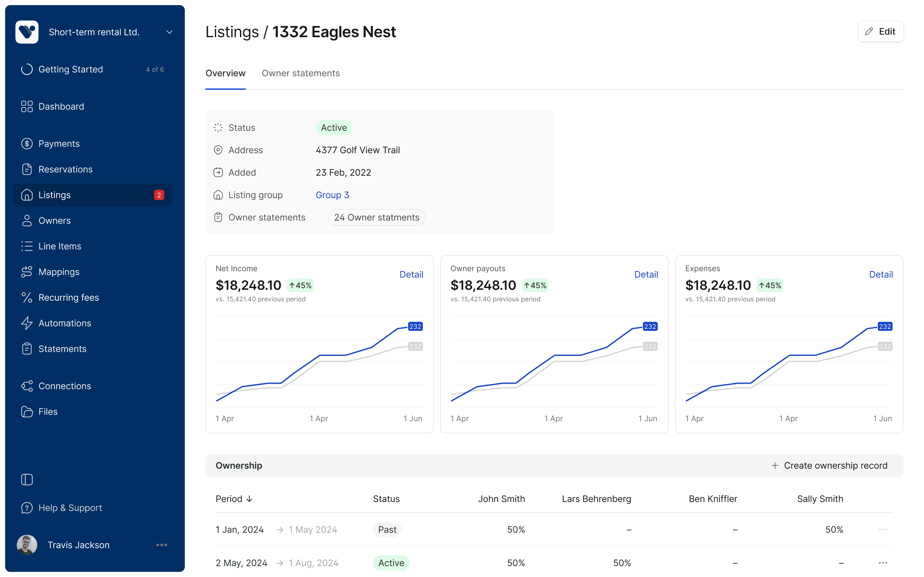Switch to the Owner statements tab

[x=301, y=73]
